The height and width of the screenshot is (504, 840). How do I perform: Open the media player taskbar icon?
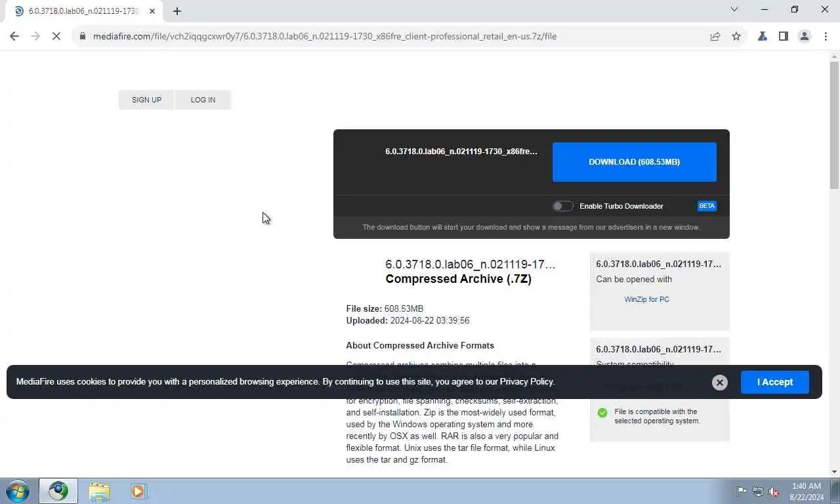point(138,491)
